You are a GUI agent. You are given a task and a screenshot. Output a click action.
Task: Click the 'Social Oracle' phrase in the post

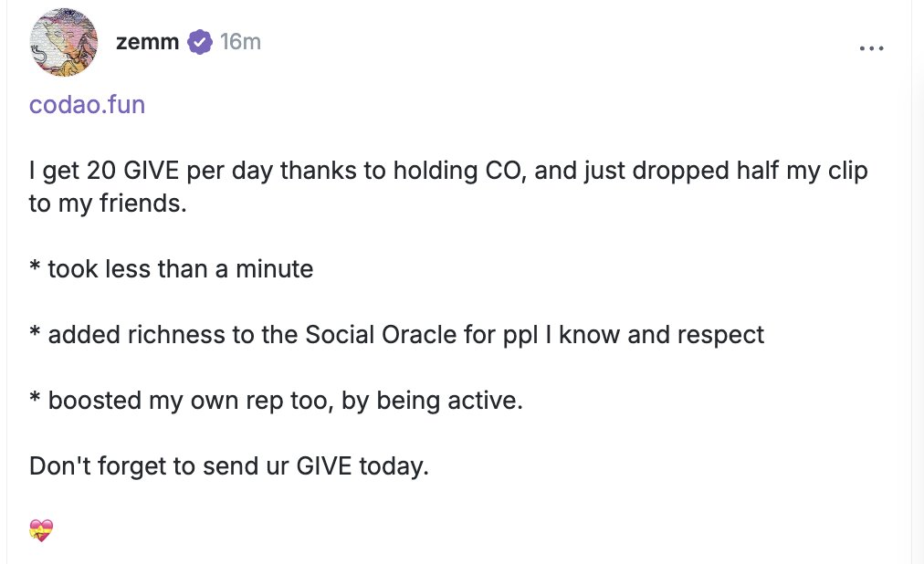click(x=381, y=334)
